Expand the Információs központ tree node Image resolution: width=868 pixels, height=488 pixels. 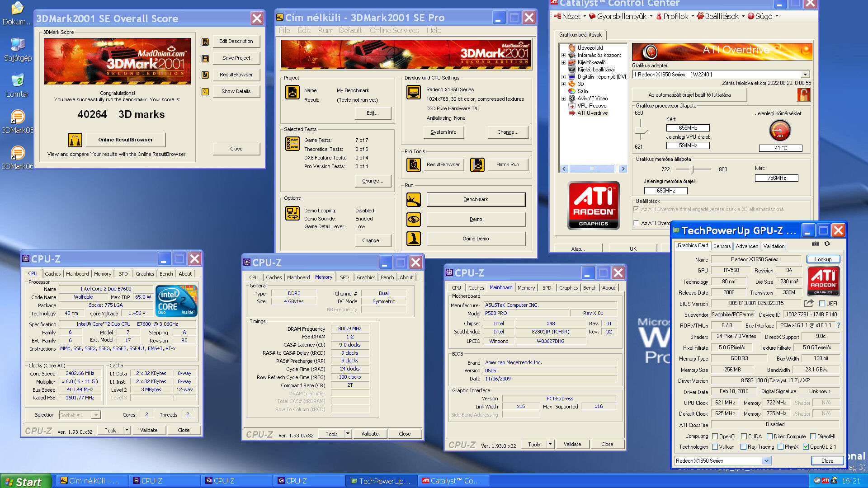[563, 56]
